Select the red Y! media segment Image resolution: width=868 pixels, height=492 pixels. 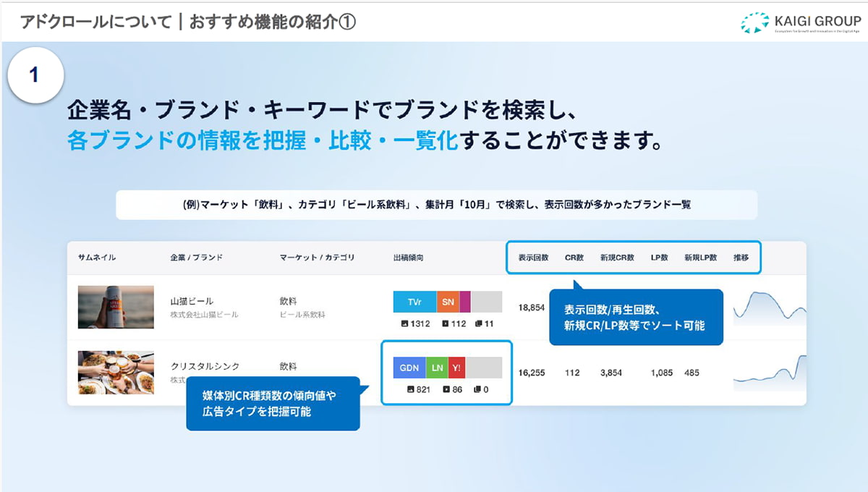click(x=456, y=368)
